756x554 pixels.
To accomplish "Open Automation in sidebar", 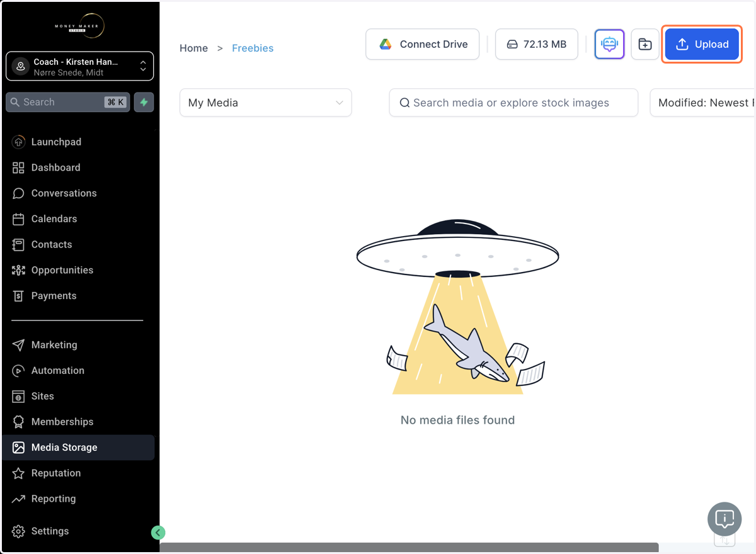I will coord(78,370).
